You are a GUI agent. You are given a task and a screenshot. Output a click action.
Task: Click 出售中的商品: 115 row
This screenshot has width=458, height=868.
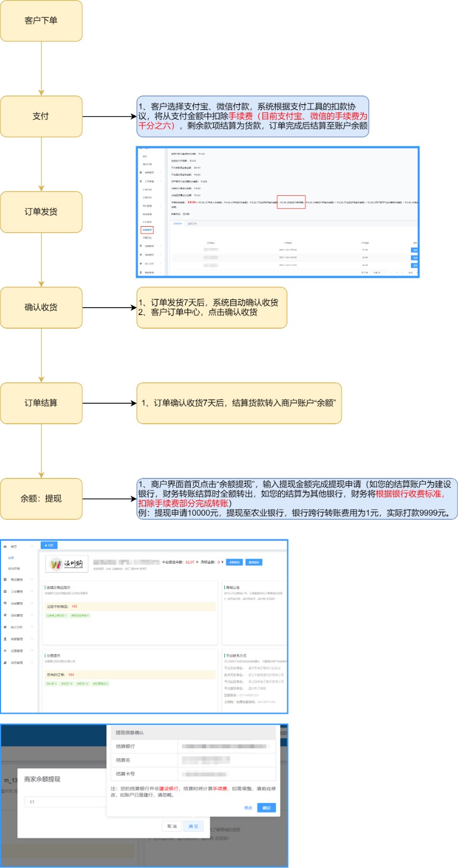130,607
